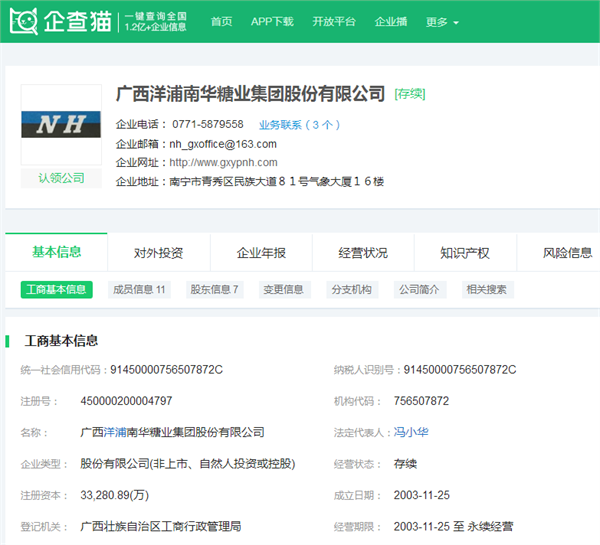
Task: Switch to the 企业年报 tab
Action: tap(261, 253)
